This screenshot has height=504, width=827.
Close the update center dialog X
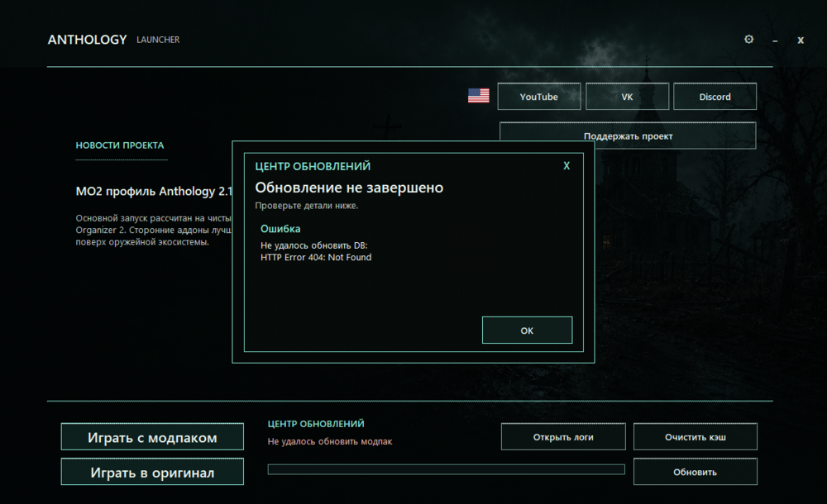point(566,166)
